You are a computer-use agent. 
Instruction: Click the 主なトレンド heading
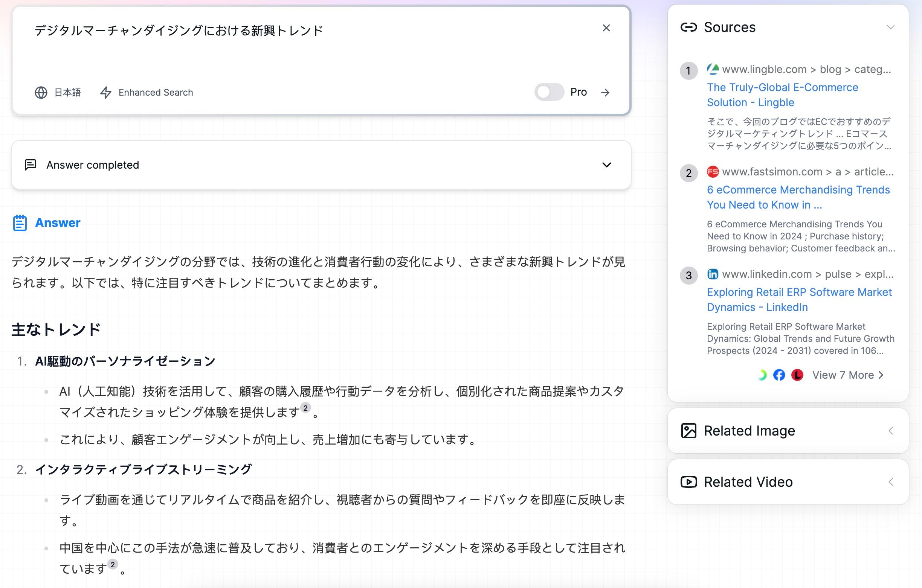click(56, 330)
